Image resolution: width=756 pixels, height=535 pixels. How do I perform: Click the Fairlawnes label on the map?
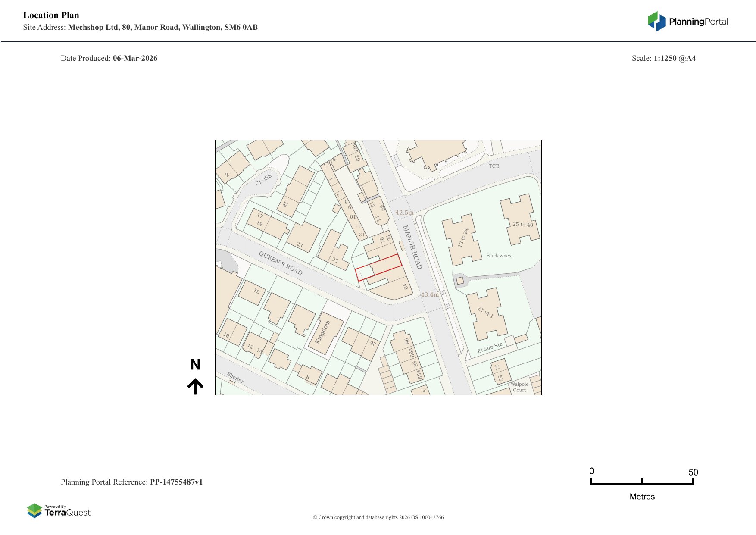[x=499, y=256]
